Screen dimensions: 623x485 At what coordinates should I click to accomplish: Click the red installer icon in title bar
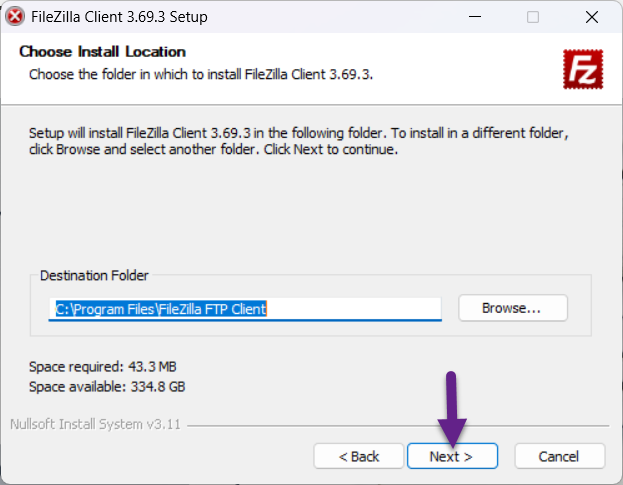coord(15,17)
